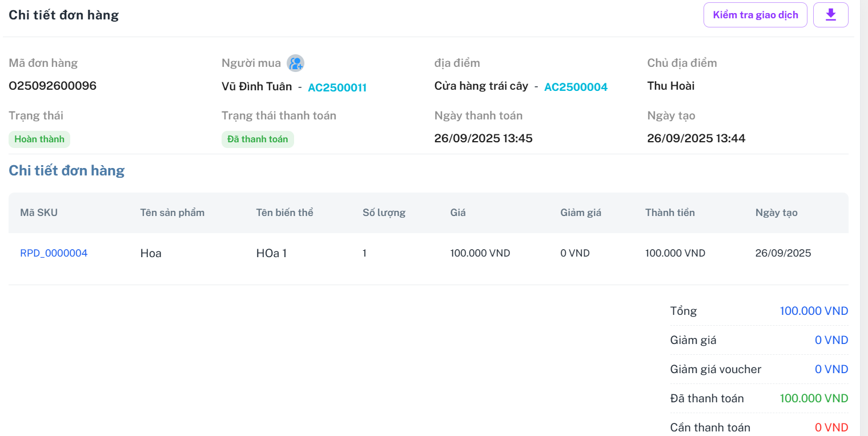Open location account link AC2500004
This screenshot has height=436, width=868.
[x=576, y=87]
